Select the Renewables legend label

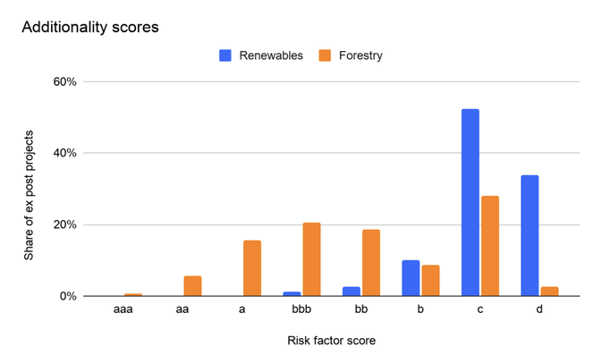coord(271,55)
